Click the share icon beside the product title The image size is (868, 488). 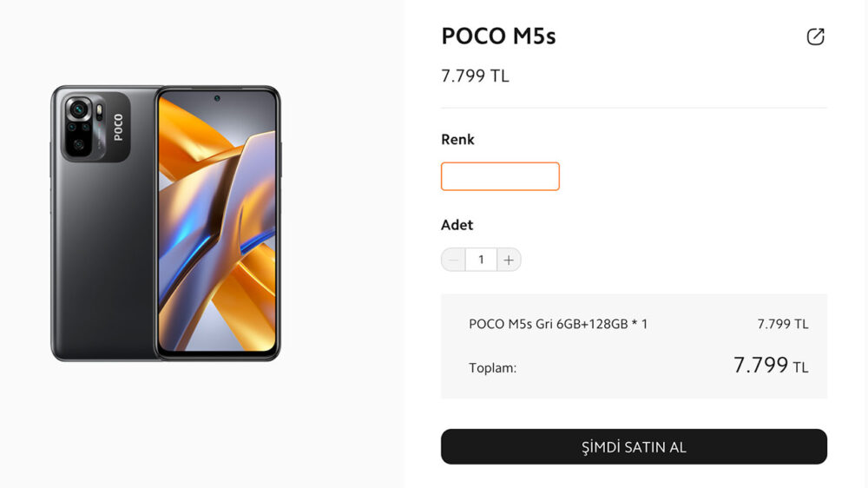click(815, 36)
